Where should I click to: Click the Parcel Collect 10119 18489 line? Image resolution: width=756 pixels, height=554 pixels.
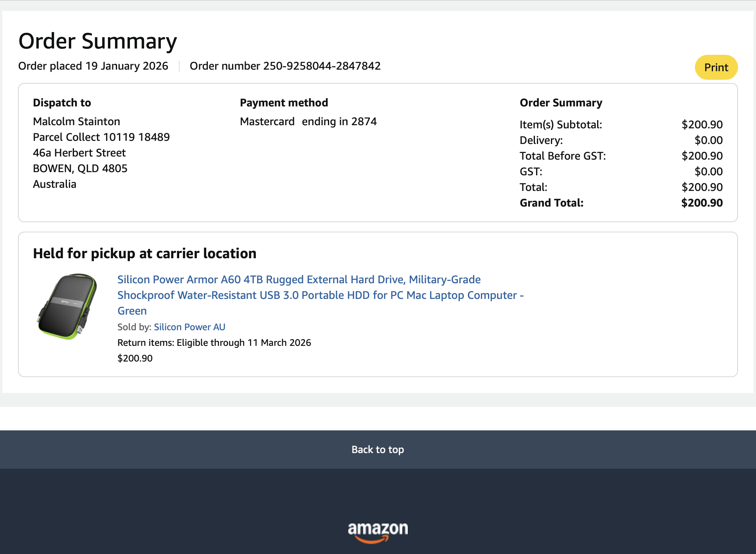pos(101,137)
